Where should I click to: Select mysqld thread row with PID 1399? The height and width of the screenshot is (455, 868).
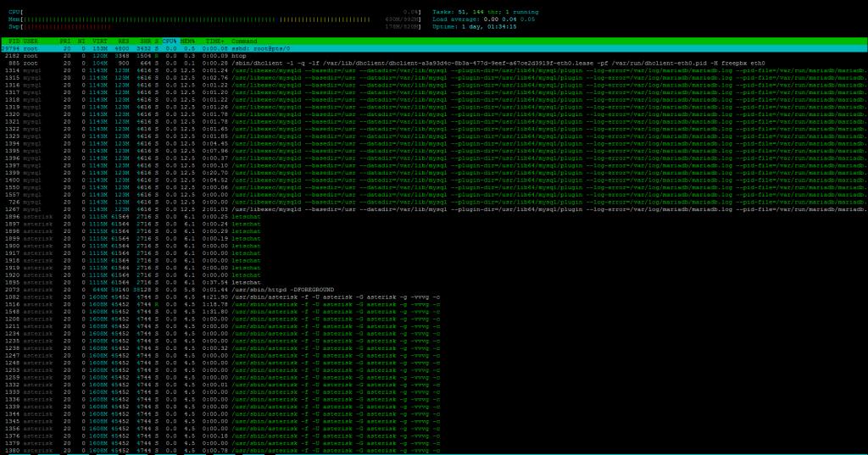(x=434, y=173)
